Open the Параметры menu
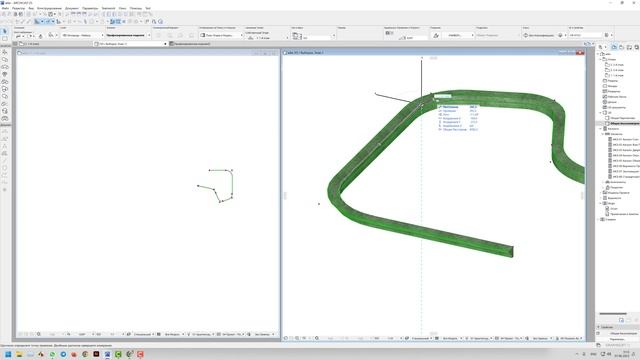Screen dimensions: 640x360 90,8
